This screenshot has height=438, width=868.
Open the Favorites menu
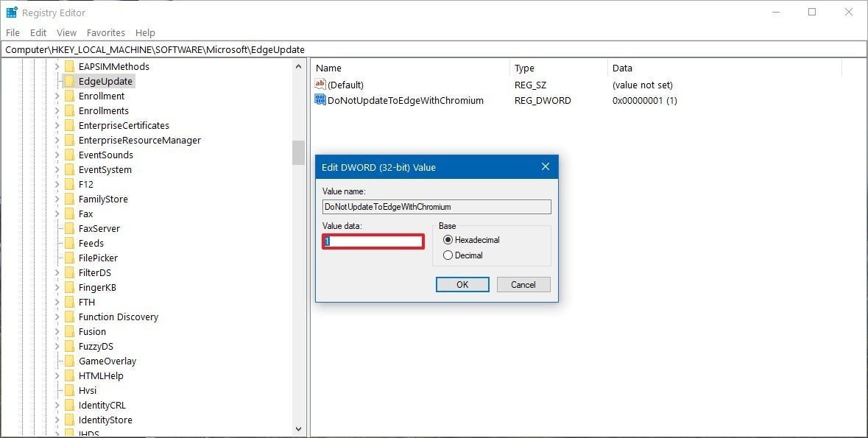(x=106, y=32)
